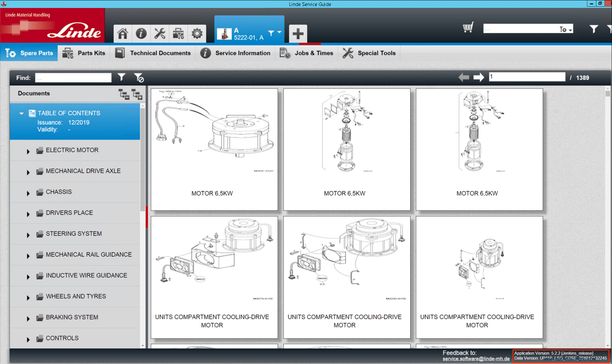The image size is (612, 364).
Task: Switch to the Jobs & Times tab
Action: click(x=306, y=53)
